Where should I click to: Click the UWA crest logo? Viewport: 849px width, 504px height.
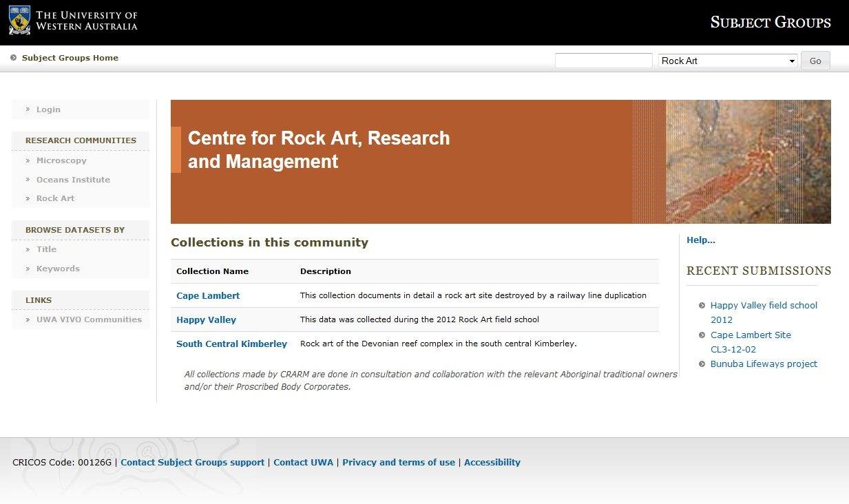tap(19, 21)
